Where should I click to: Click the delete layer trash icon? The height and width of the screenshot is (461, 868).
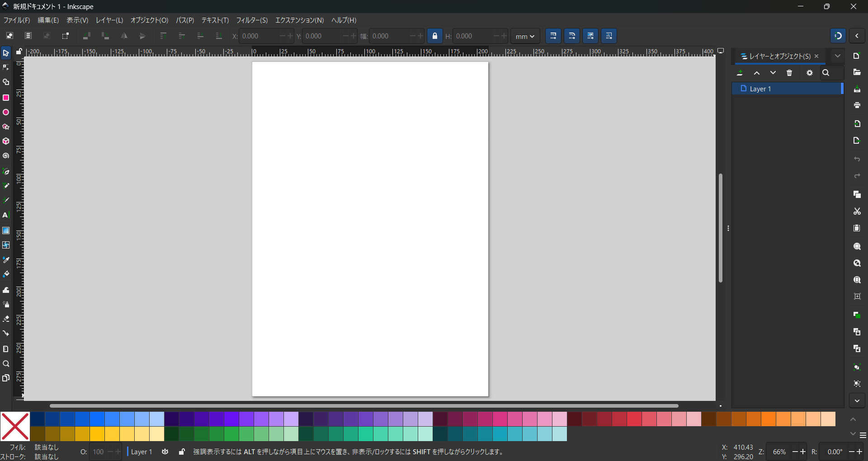click(x=789, y=73)
